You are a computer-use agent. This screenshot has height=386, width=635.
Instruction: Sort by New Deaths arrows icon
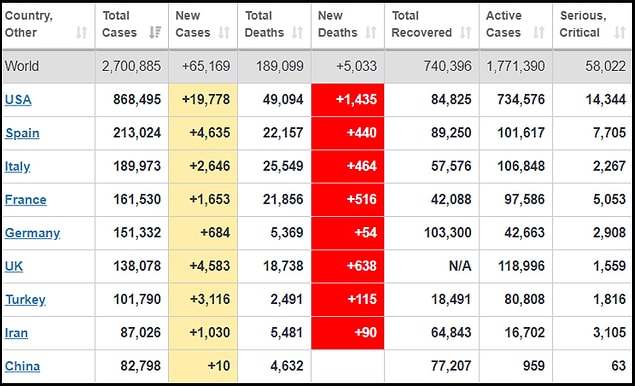pyautogui.click(x=371, y=32)
